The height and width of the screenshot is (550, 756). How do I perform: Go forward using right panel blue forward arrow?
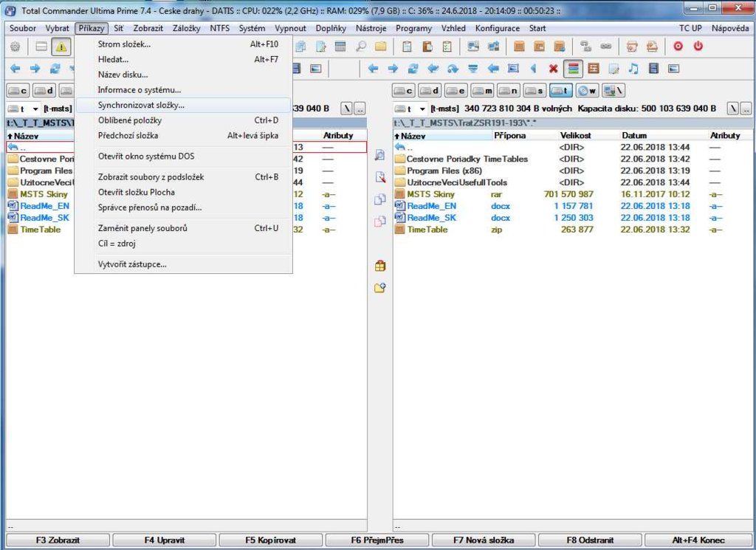pos(393,69)
